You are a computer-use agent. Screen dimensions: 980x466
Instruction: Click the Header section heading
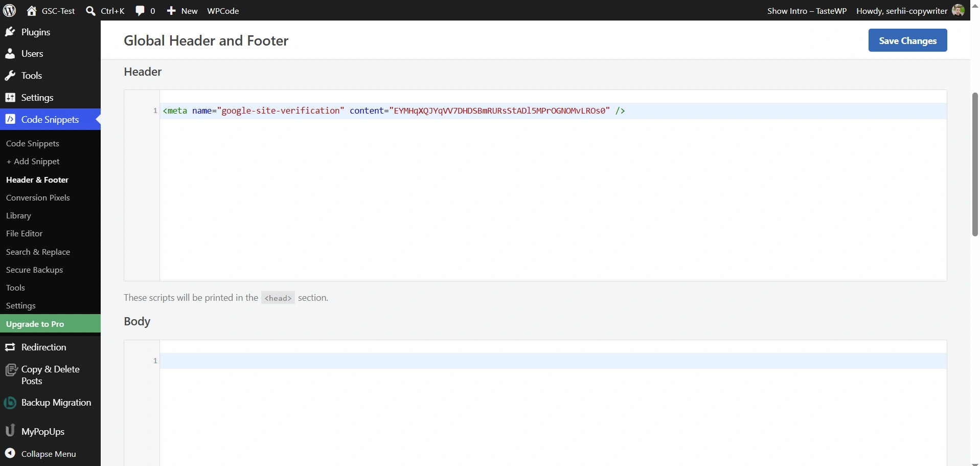[143, 72]
